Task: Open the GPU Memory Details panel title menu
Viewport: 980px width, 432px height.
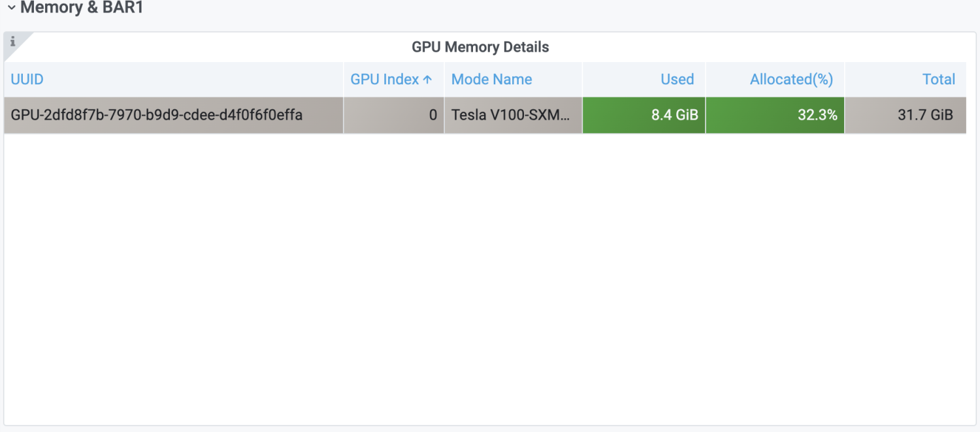Action: (480, 47)
